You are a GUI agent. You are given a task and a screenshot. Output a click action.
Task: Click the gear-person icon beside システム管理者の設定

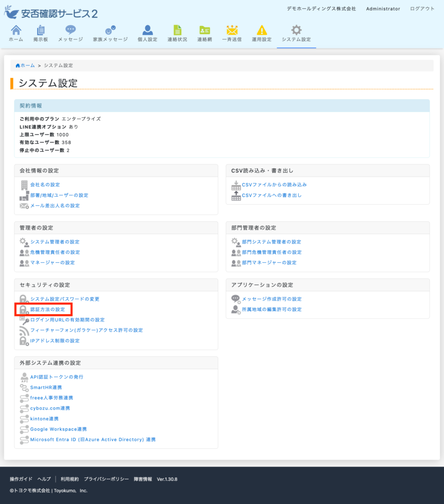(24, 242)
